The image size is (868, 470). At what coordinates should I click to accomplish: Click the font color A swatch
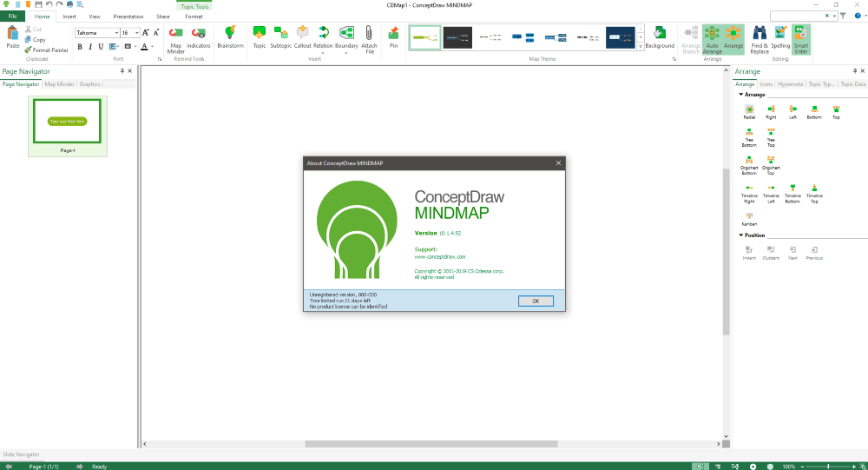(x=144, y=47)
